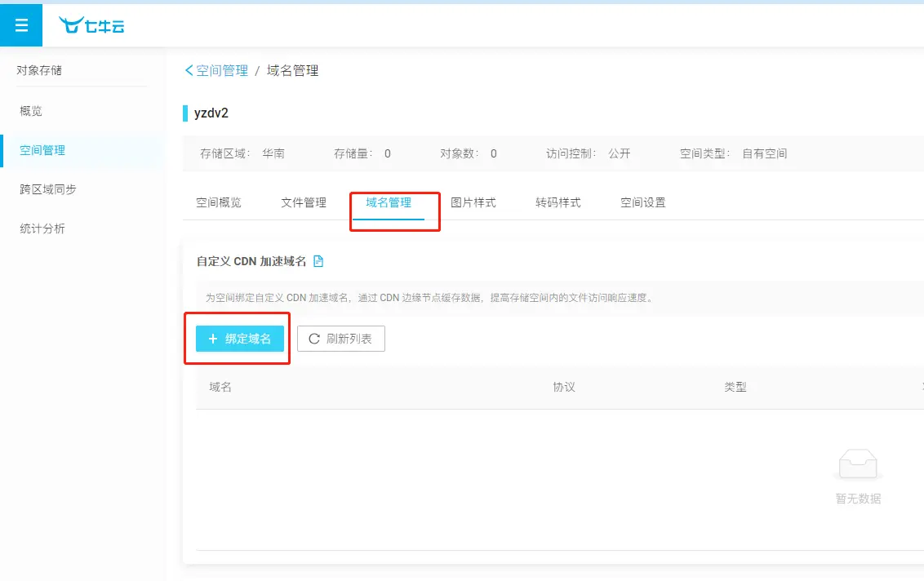
Task: Click the 刷新列表 button
Action: point(341,339)
